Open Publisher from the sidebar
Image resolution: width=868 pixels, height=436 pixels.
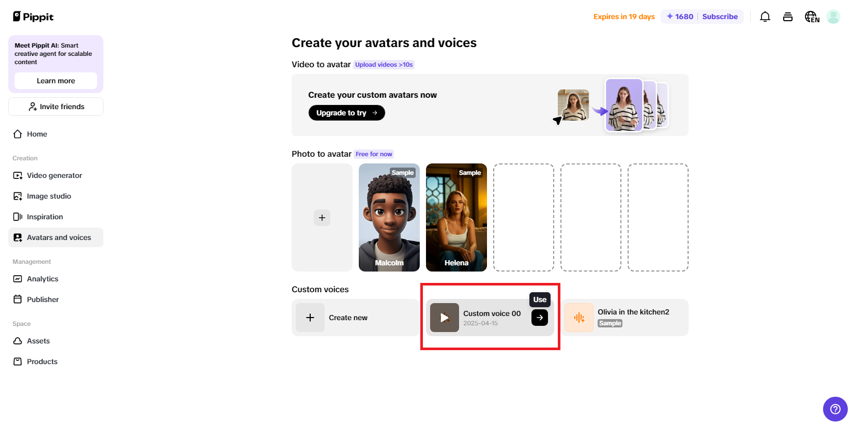tap(56, 299)
